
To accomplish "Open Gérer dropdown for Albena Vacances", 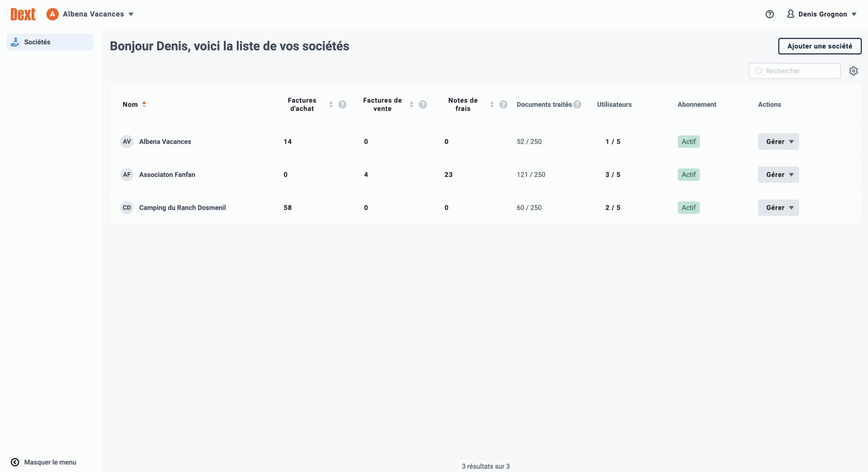I will point(778,141).
